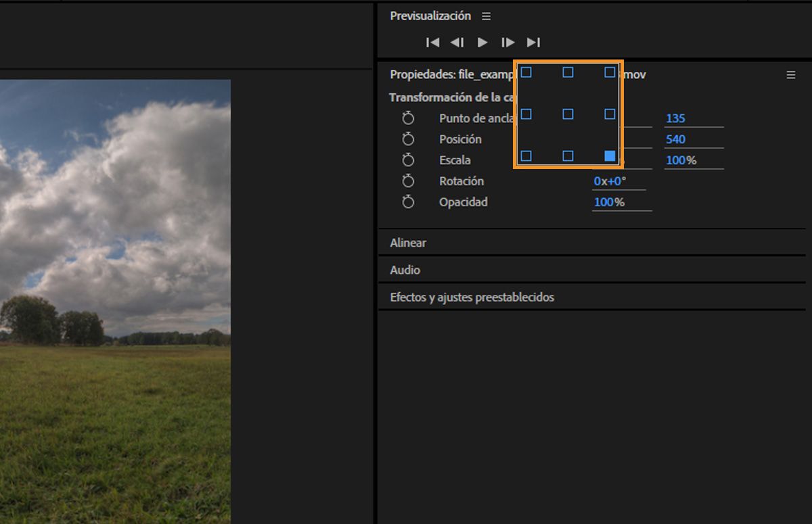Open the Propiedades panel menu
812x524 pixels.
click(790, 74)
